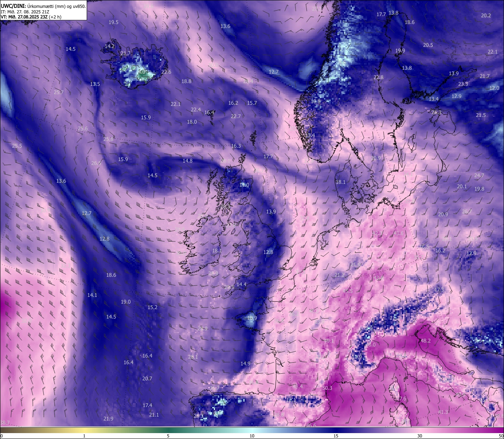Click the map value 16.3

click(236, 146)
